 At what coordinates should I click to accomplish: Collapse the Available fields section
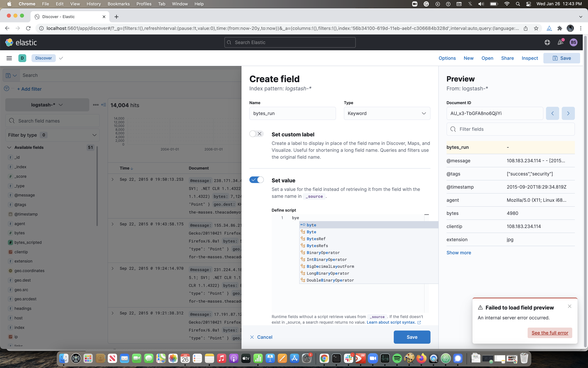pyautogui.click(x=9, y=148)
